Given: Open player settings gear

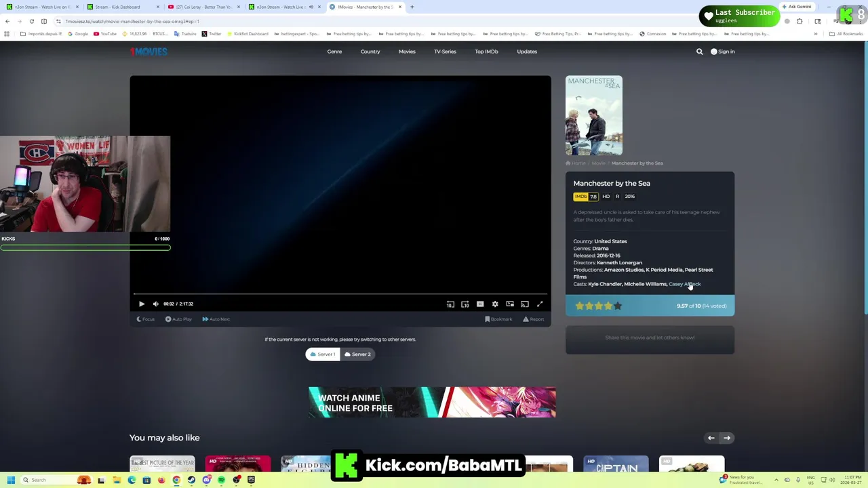Looking at the screenshot, I should [x=495, y=304].
